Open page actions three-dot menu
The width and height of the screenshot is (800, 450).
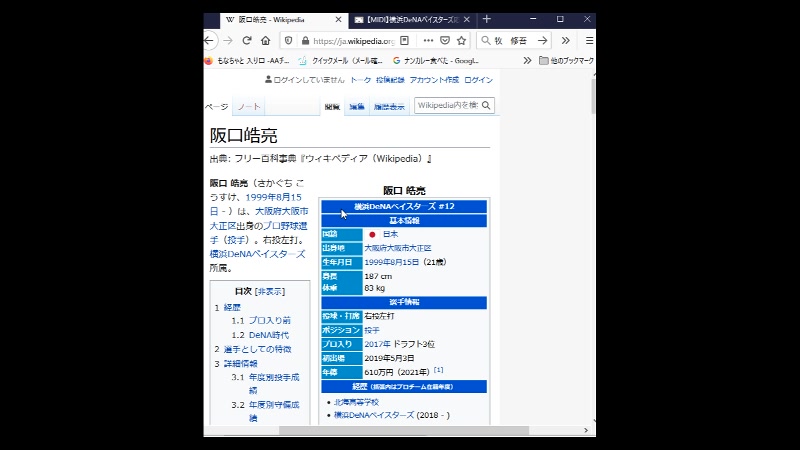point(428,40)
